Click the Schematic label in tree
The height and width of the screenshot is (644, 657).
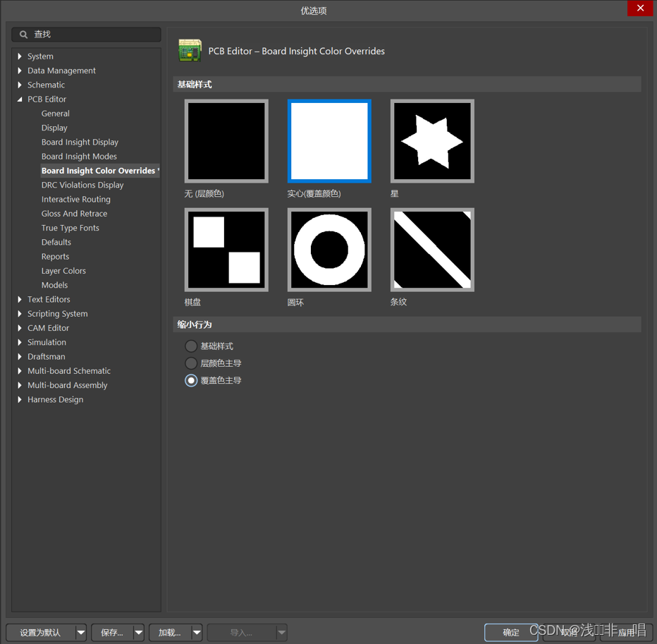46,85
